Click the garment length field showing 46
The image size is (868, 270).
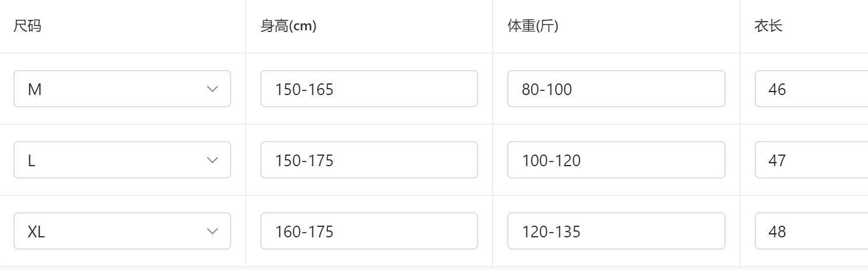pos(810,89)
